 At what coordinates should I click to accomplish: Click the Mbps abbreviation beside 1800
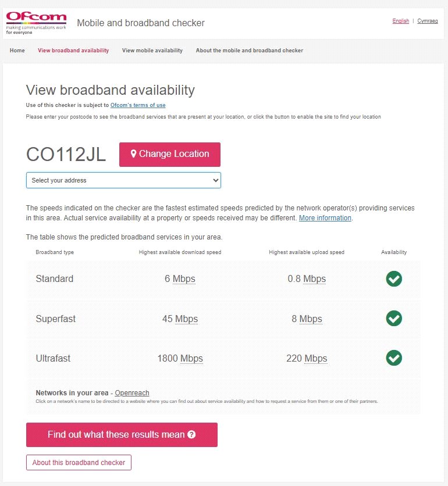coord(191,359)
